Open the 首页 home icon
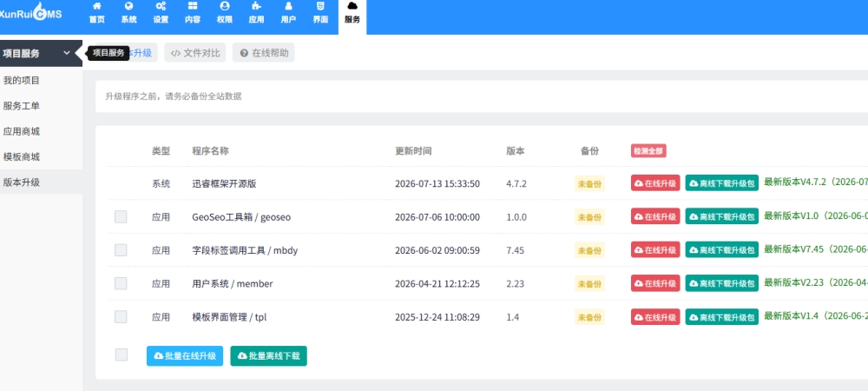This screenshot has height=391, width=868. (97, 13)
